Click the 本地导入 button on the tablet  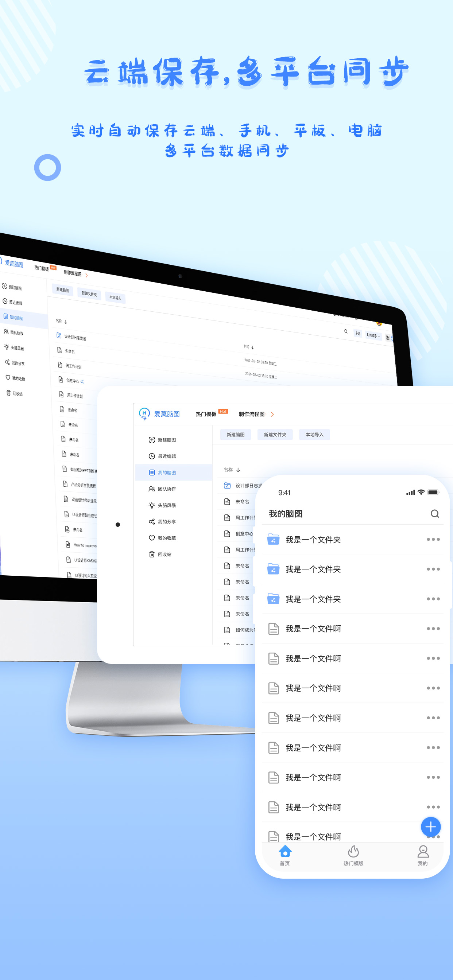point(314,435)
